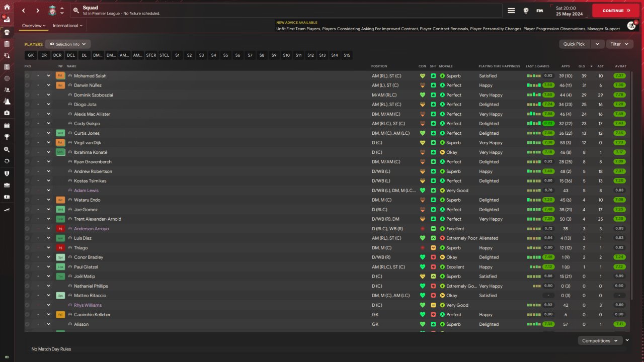Screen dimensions: 644x362
Task: Open the world globe icon
Action: coord(526,11)
